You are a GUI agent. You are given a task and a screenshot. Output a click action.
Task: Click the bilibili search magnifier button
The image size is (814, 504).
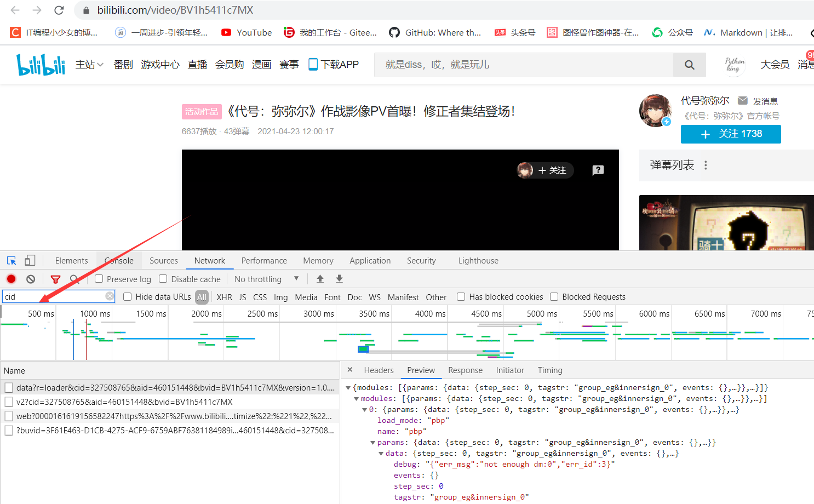pos(690,65)
